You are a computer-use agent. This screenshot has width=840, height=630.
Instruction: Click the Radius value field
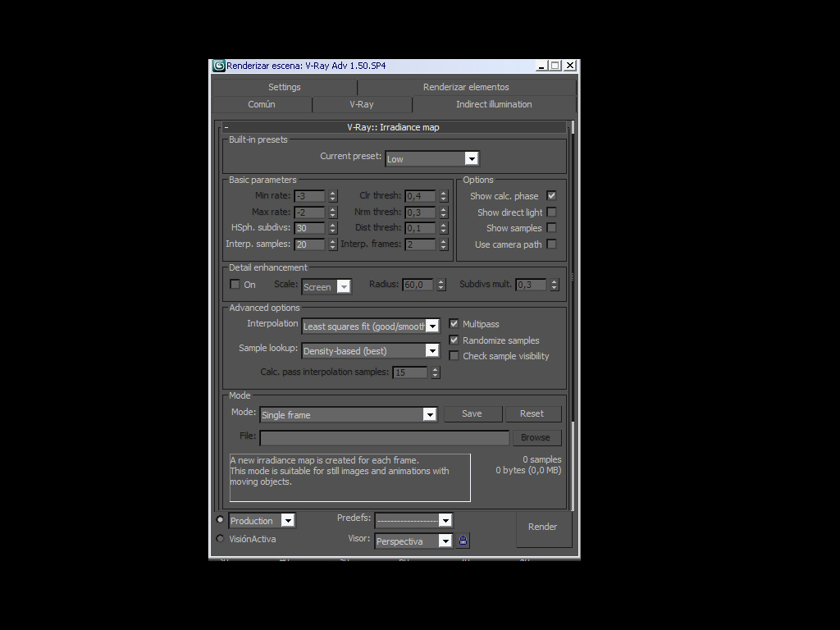pos(418,285)
